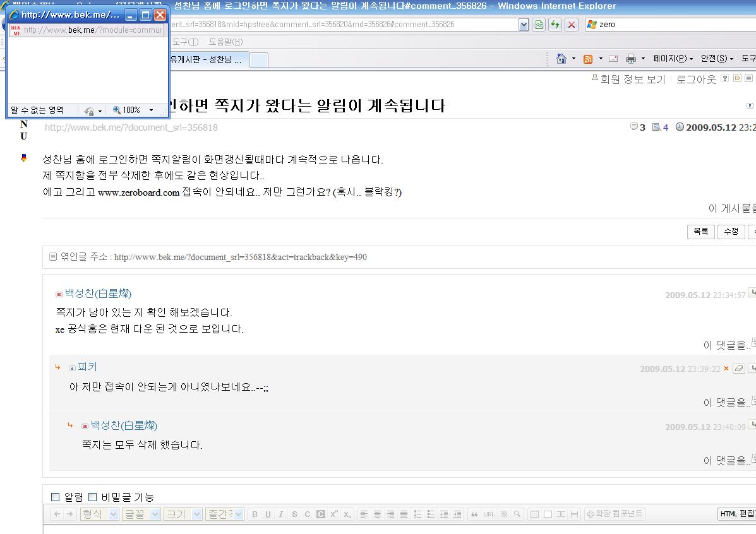Open the document_srl=356818 permalink
This screenshot has width=756, height=534.
pos(131,128)
